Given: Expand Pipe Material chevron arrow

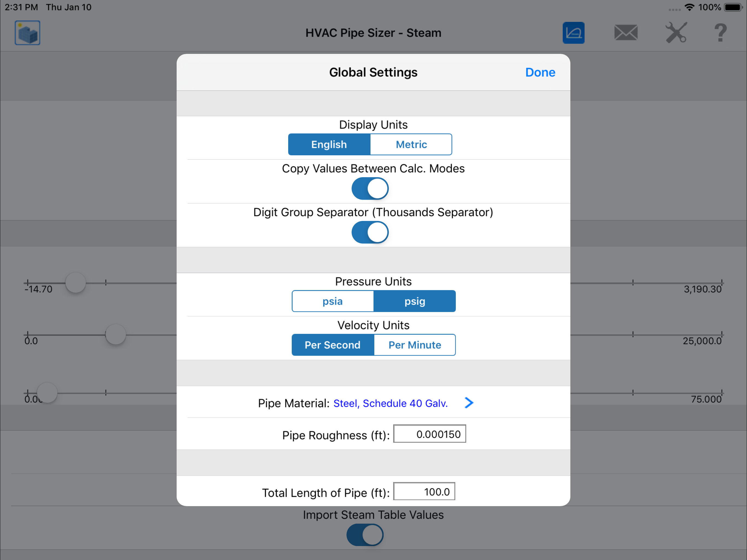Looking at the screenshot, I should point(469,402).
